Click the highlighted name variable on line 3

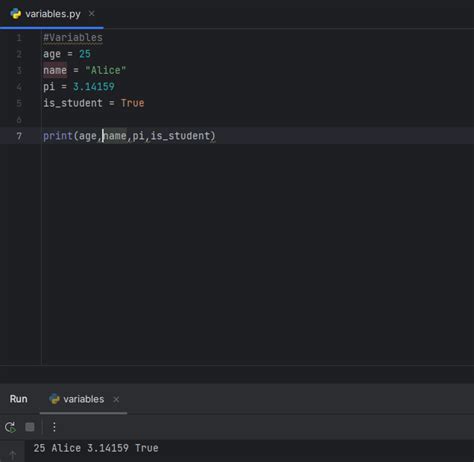(55, 70)
